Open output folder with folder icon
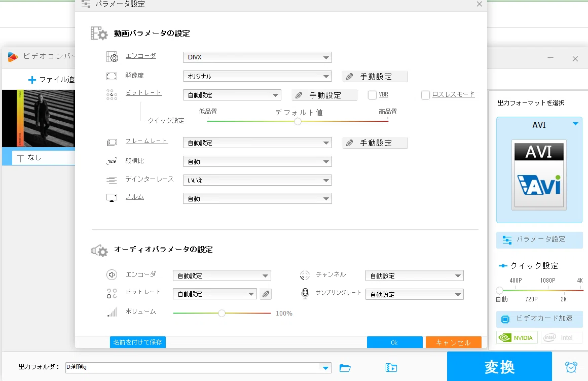588x381 pixels. pos(345,368)
